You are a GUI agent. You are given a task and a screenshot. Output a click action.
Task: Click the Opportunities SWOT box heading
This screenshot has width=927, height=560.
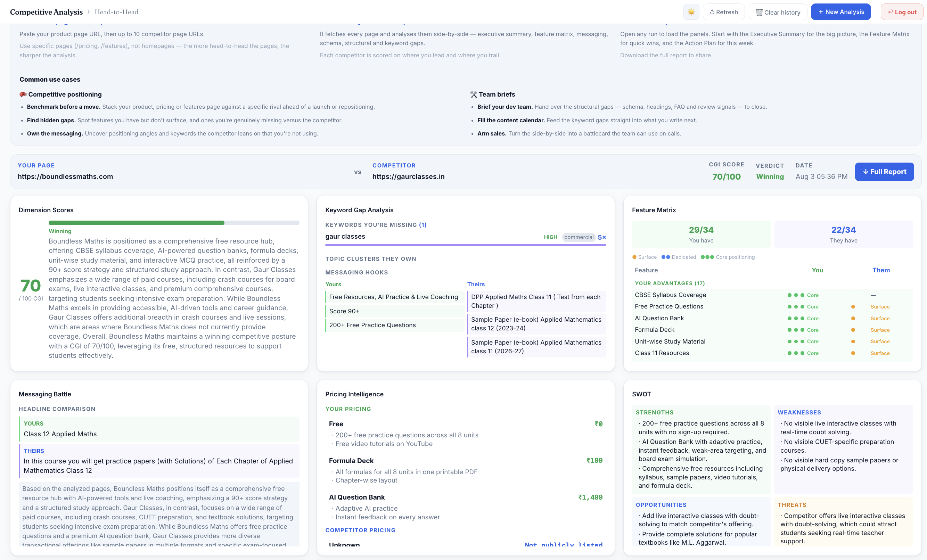tap(661, 505)
